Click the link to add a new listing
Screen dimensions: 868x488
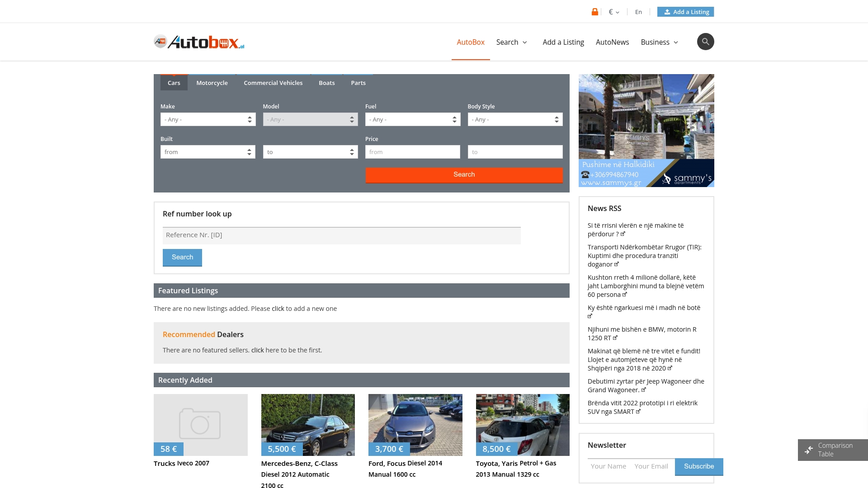278,309
